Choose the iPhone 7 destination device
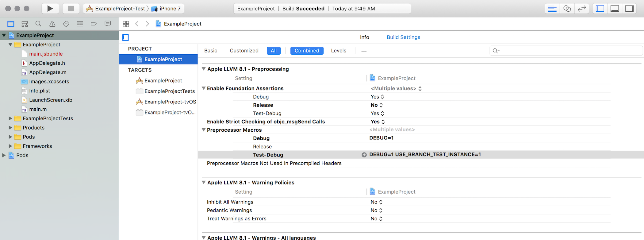The image size is (644, 240). [166, 9]
